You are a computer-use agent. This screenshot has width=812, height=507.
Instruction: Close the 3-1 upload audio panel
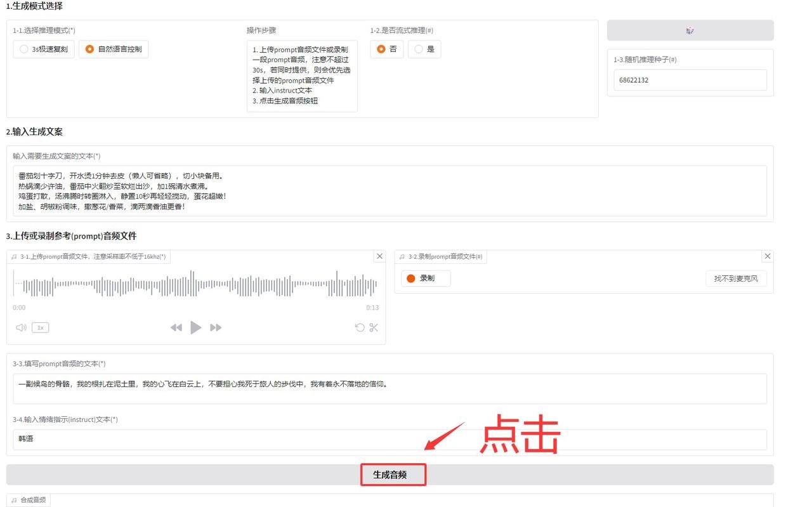click(379, 256)
